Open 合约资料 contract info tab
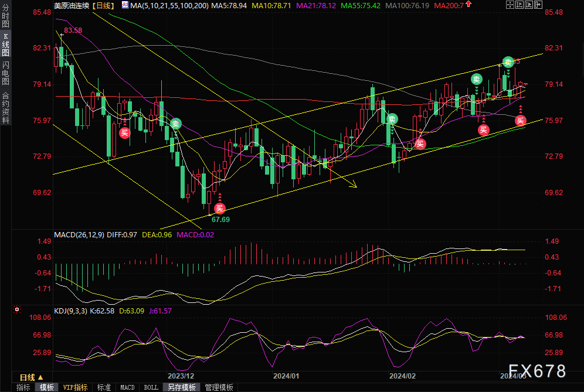 tap(6, 108)
